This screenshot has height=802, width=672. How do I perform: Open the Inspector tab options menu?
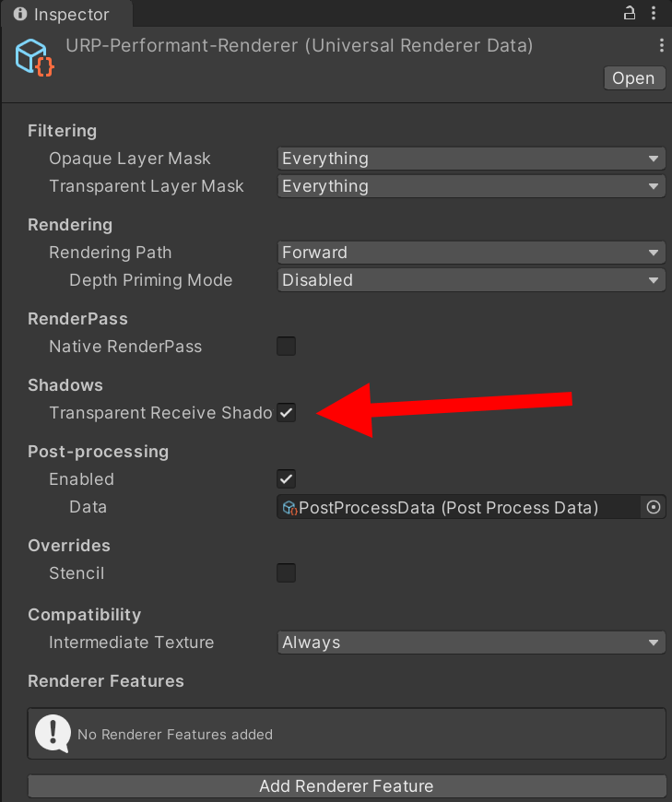click(654, 13)
